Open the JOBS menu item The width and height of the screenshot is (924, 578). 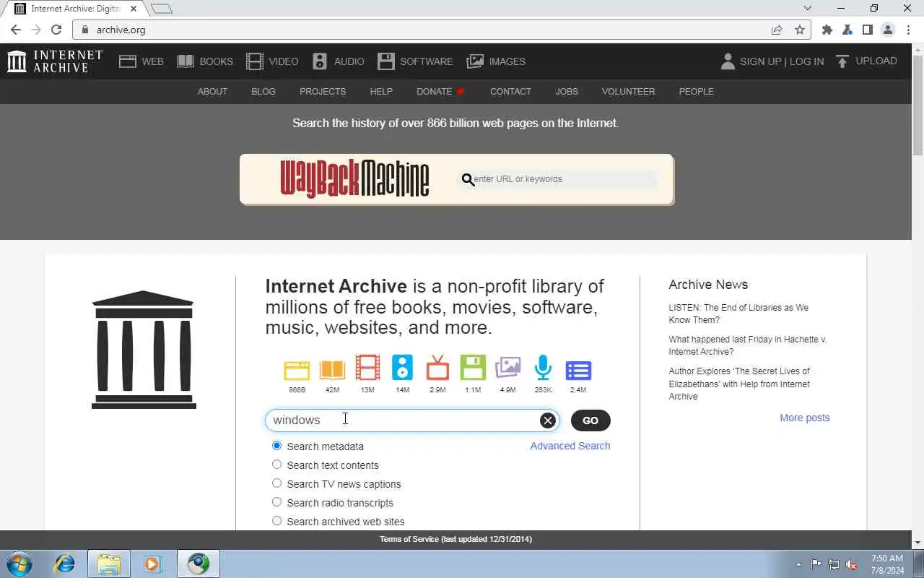point(567,92)
